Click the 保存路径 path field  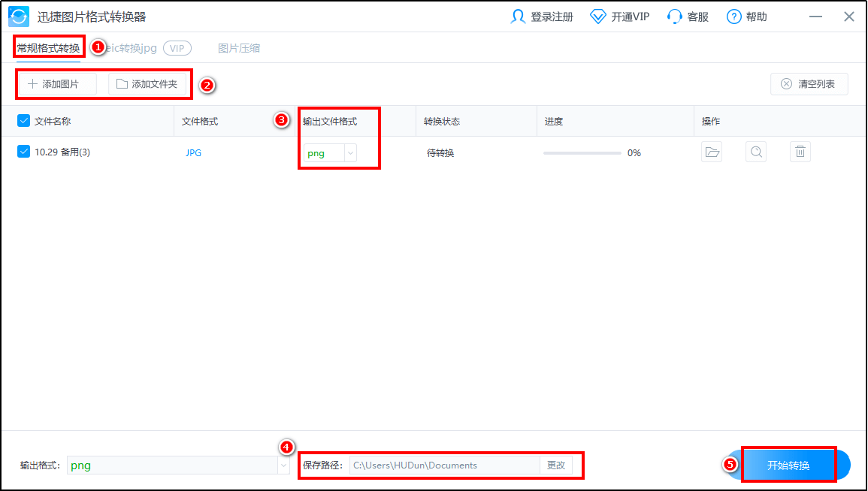point(444,465)
